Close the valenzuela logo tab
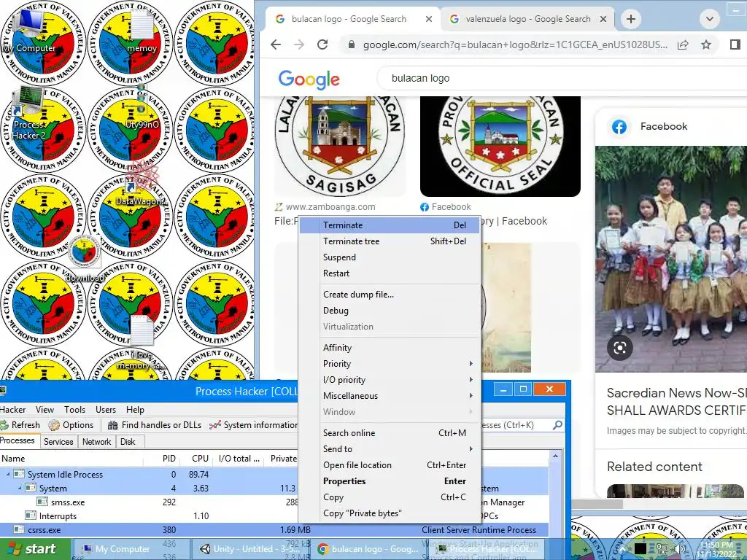 [x=603, y=19]
